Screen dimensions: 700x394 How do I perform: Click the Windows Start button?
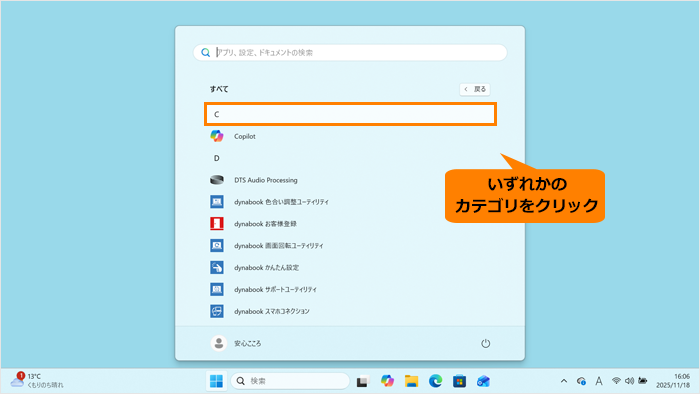coord(217,381)
